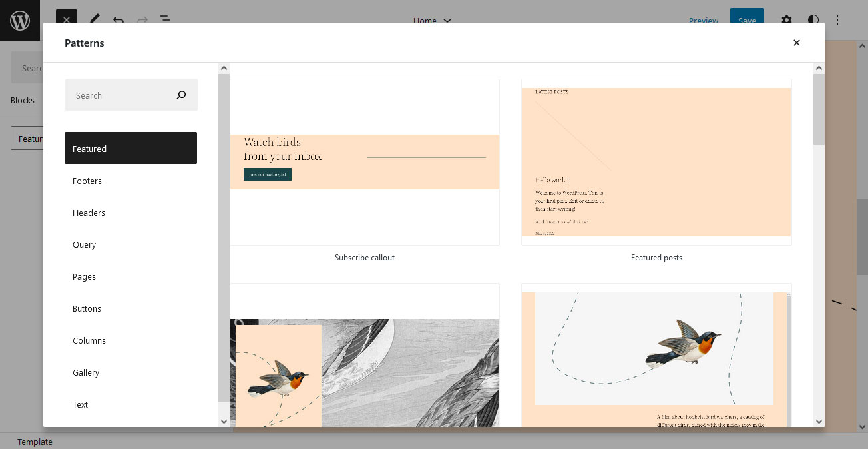
Task: Open the document List View icon
Action: coord(164,20)
